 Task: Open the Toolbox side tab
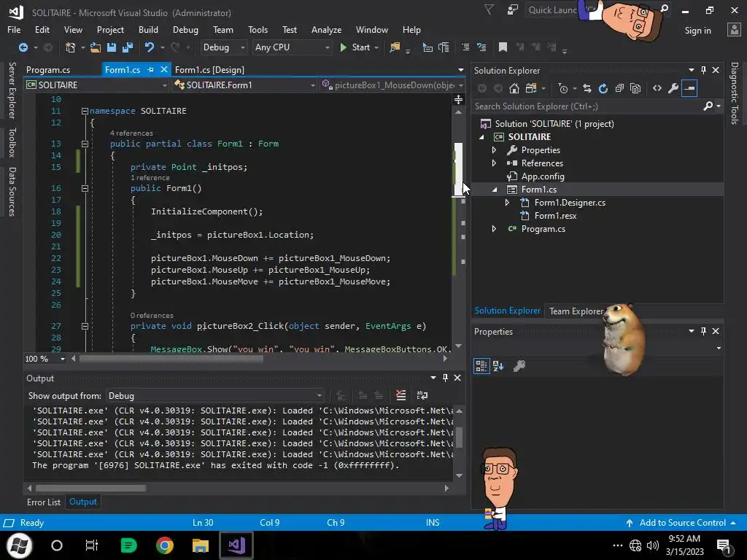(12, 142)
